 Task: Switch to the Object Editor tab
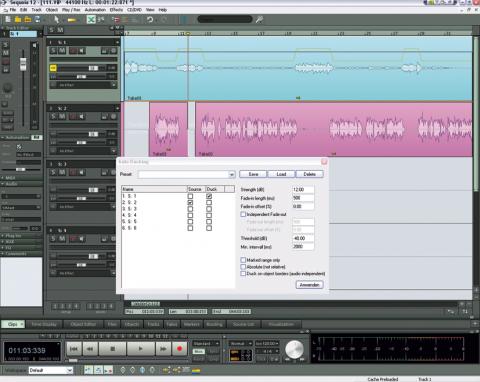click(x=83, y=324)
